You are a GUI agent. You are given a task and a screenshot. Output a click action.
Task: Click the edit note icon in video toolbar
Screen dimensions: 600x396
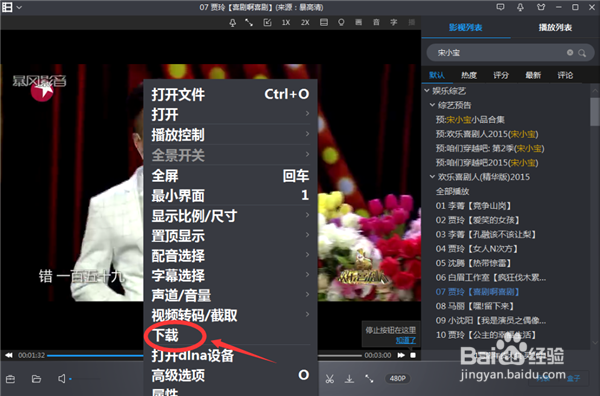click(267, 23)
